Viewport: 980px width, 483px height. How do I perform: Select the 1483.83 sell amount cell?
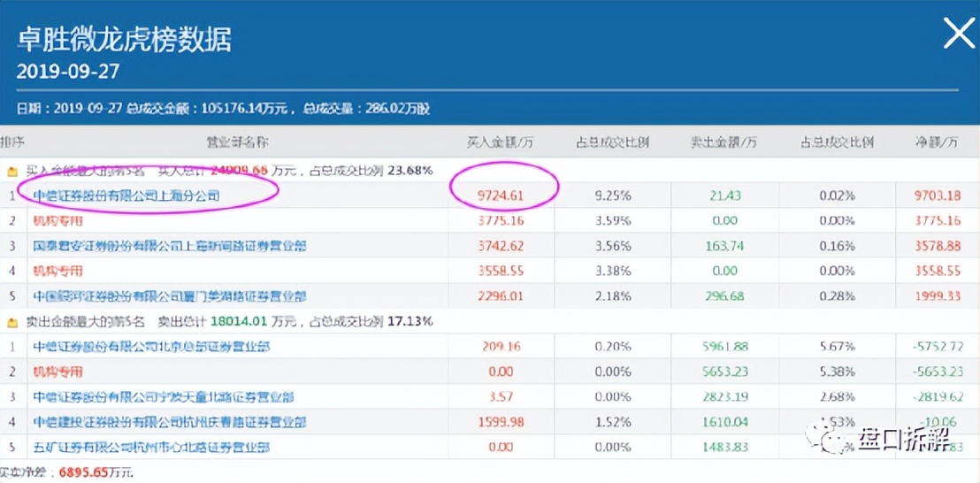click(x=725, y=448)
